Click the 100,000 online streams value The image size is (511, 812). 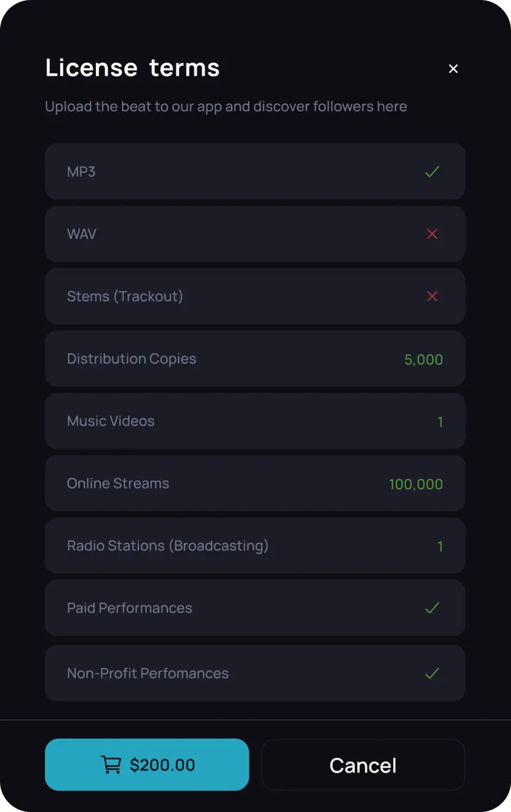click(x=416, y=484)
